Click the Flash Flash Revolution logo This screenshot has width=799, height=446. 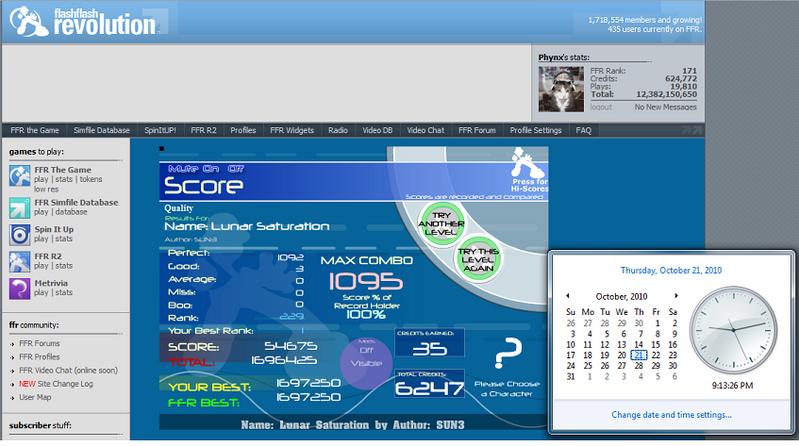click(x=84, y=21)
